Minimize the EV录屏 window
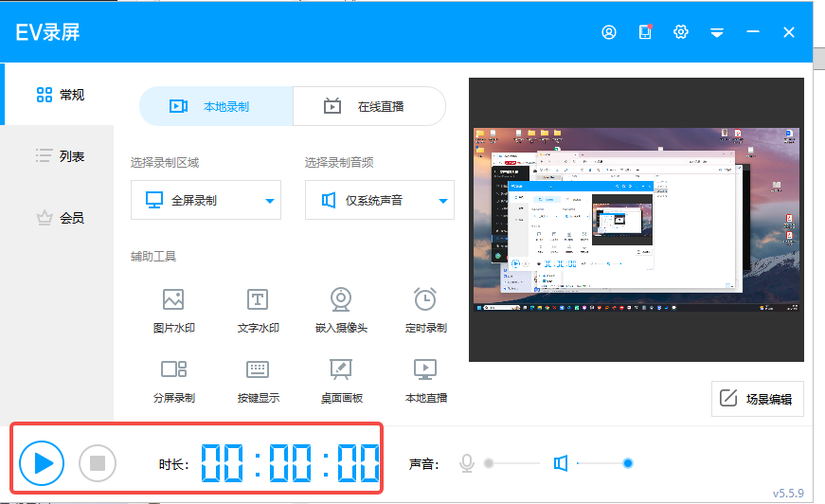Image resolution: width=825 pixels, height=504 pixels. [x=753, y=32]
